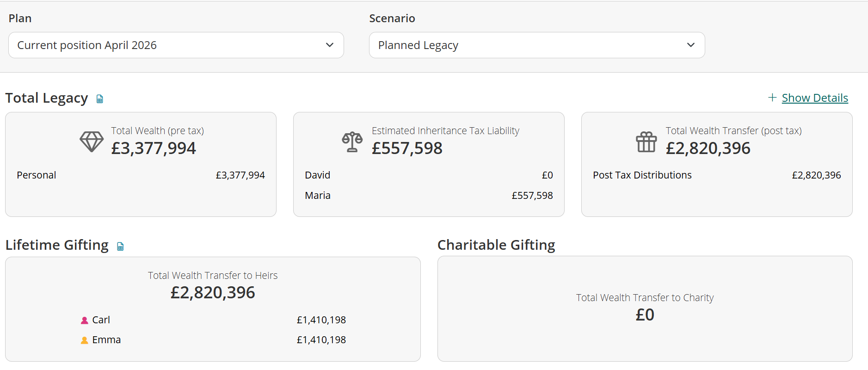
Task: Click the gift box Wealth Transfer icon
Action: coord(646,142)
